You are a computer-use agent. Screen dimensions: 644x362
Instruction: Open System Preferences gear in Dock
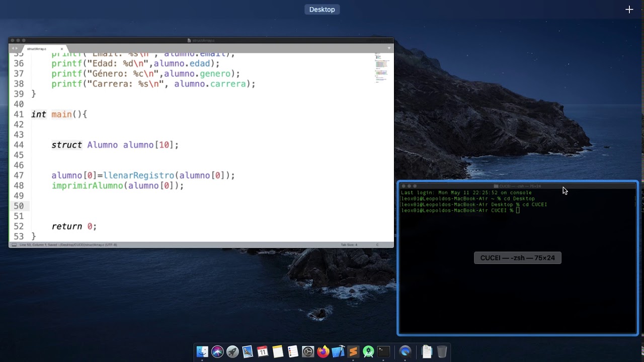point(308,352)
